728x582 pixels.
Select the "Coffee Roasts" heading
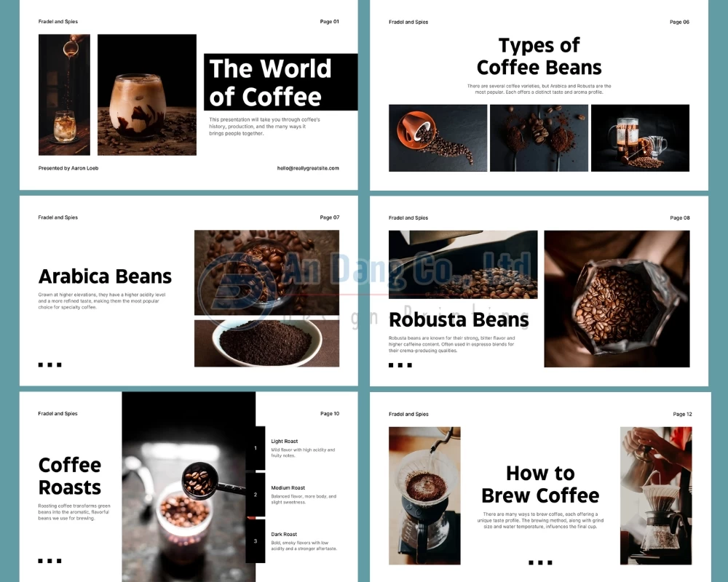point(70,476)
